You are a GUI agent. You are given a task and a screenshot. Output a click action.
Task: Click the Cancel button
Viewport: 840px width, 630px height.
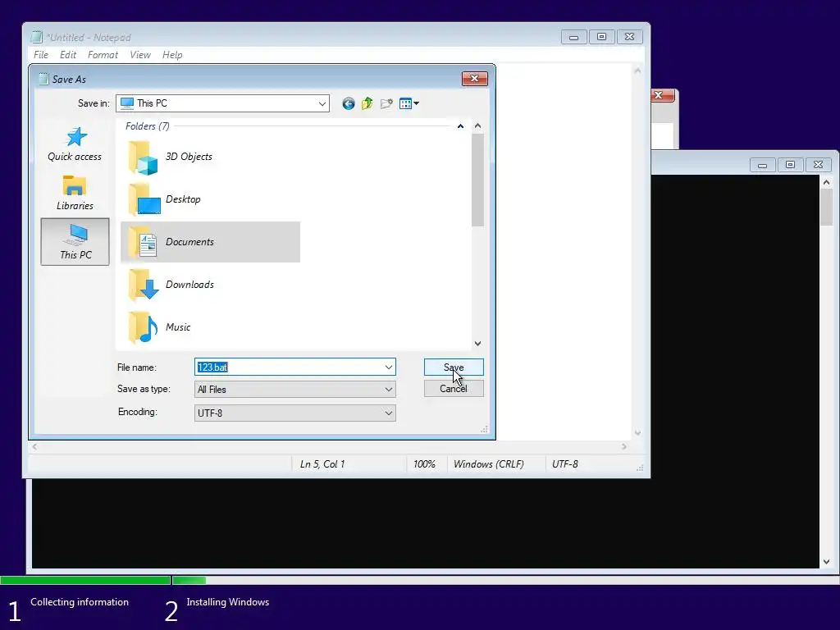click(454, 388)
